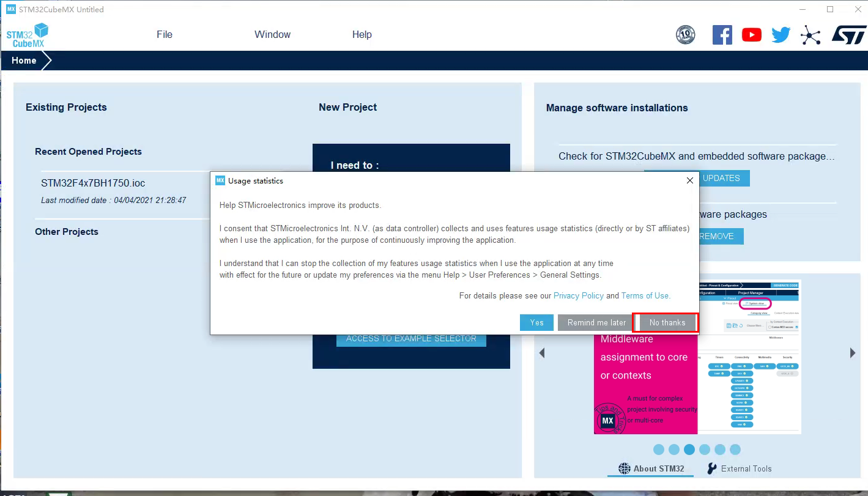868x496 pixels.
Task: Click the Other Projects heading
Action: pyautogui.click(x=67, y=232)
